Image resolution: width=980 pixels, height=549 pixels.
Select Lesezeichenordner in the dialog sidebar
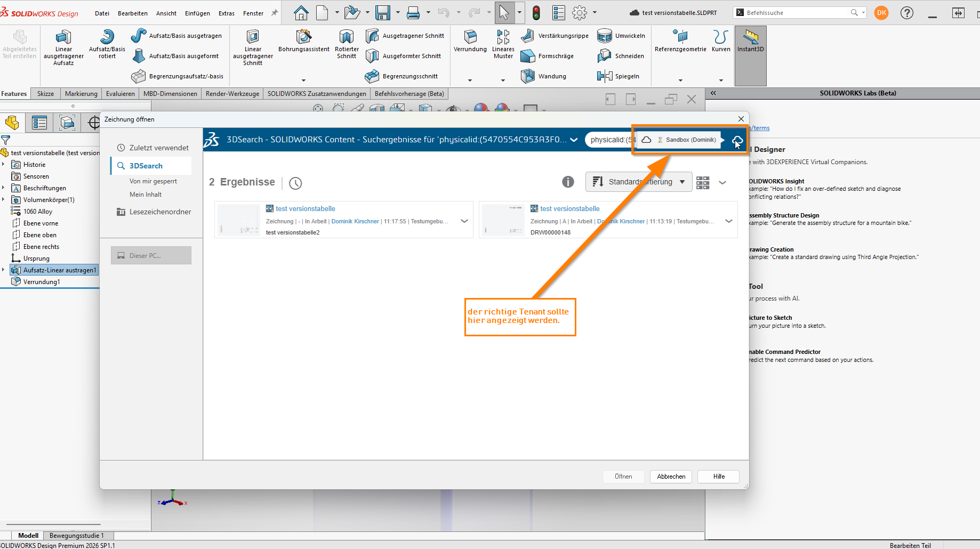pos(154,212)
